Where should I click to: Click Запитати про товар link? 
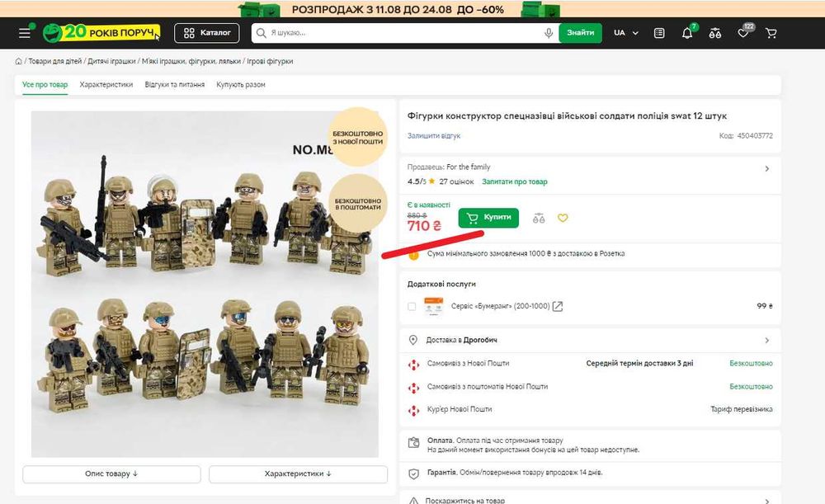(515, 181)
